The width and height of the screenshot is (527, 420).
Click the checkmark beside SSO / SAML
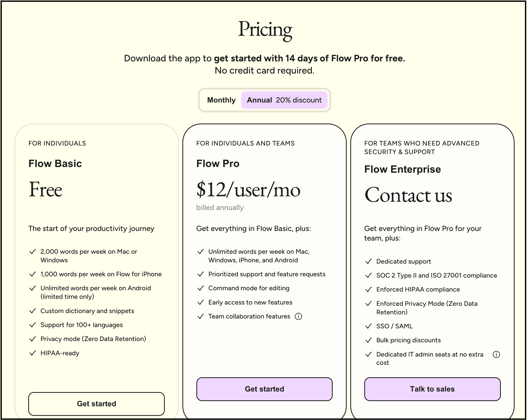tap(368, 326)
